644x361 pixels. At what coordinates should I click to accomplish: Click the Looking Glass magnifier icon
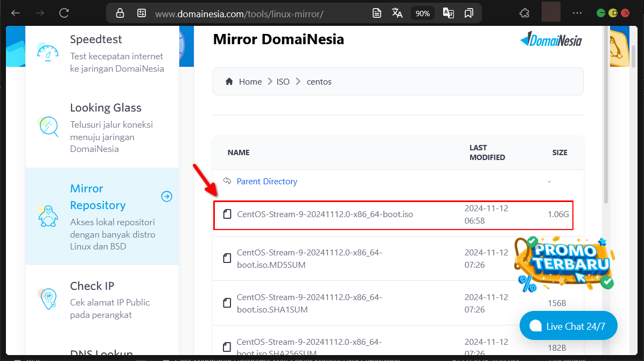pyautogui.click(x=48, y=126)
